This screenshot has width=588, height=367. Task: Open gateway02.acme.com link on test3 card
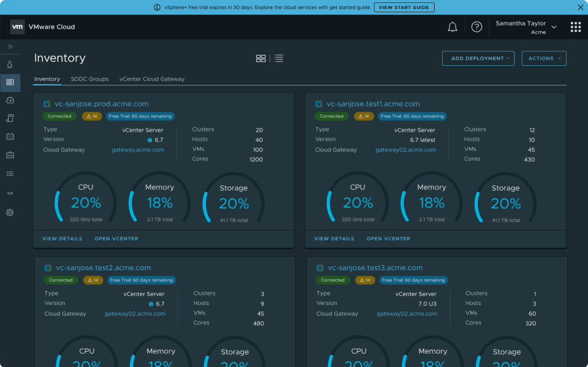[407, 314]
